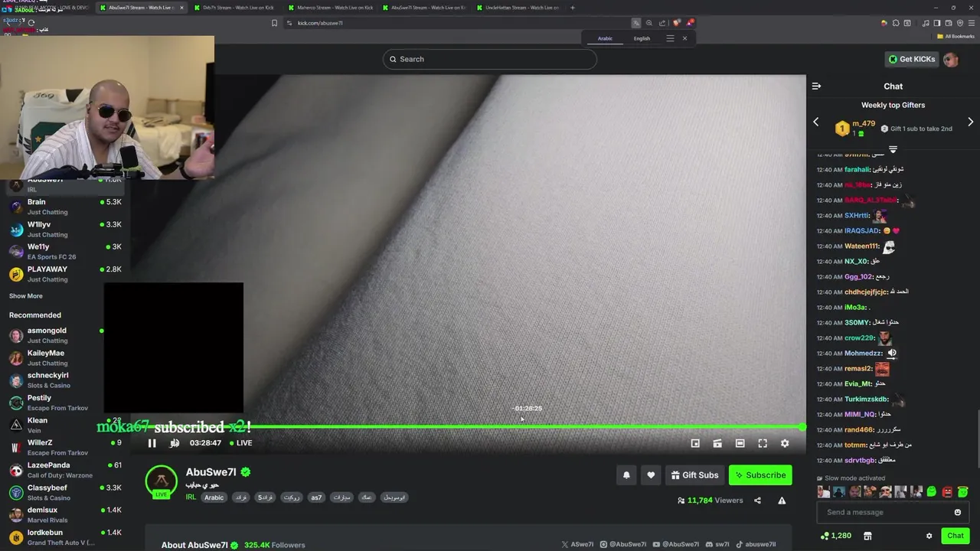980x551 pixels.
Task: Open the All Bookmarks folder
Action: click(955, 36)
